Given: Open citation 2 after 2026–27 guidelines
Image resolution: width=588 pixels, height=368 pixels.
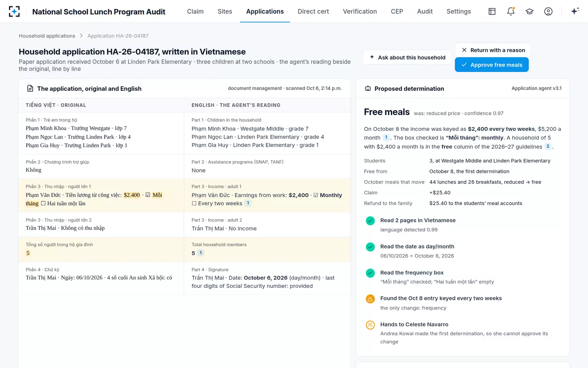Looking at the screenshot, I should click(x=548, y=146).
